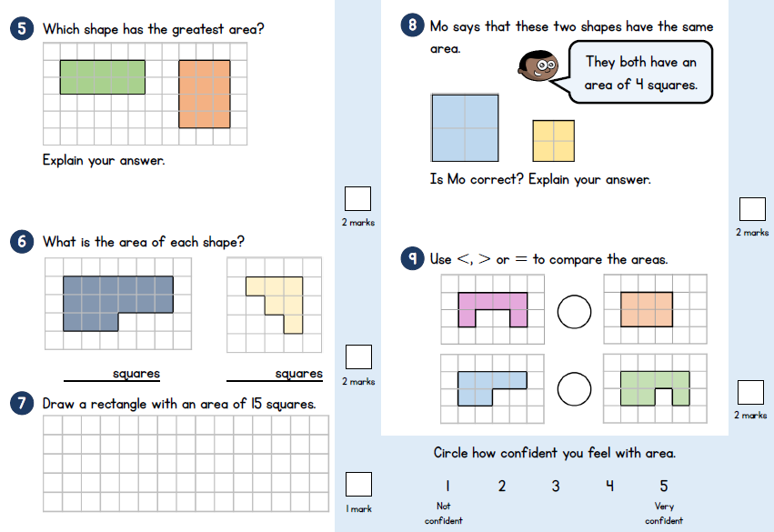The image size is (774, 532).
Task: Tick the marks box for question 8
Action: (x=752, y=208)
